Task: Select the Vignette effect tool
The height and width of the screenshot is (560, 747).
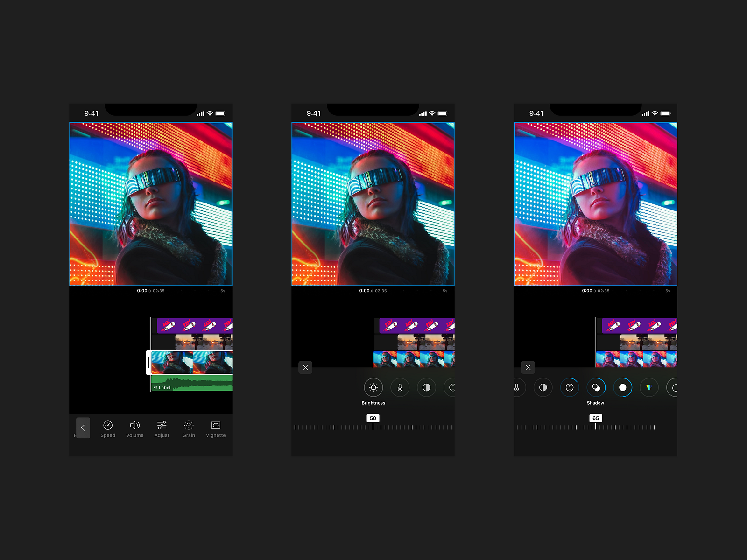Action: 215,428
